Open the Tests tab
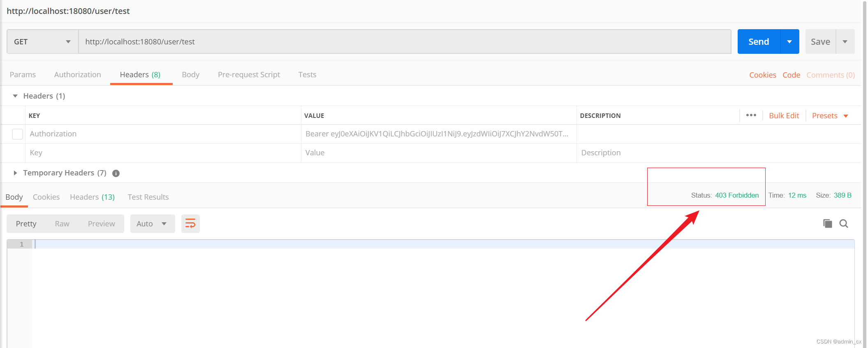Viewport: 868px width, 348px height. click(307, 75)
